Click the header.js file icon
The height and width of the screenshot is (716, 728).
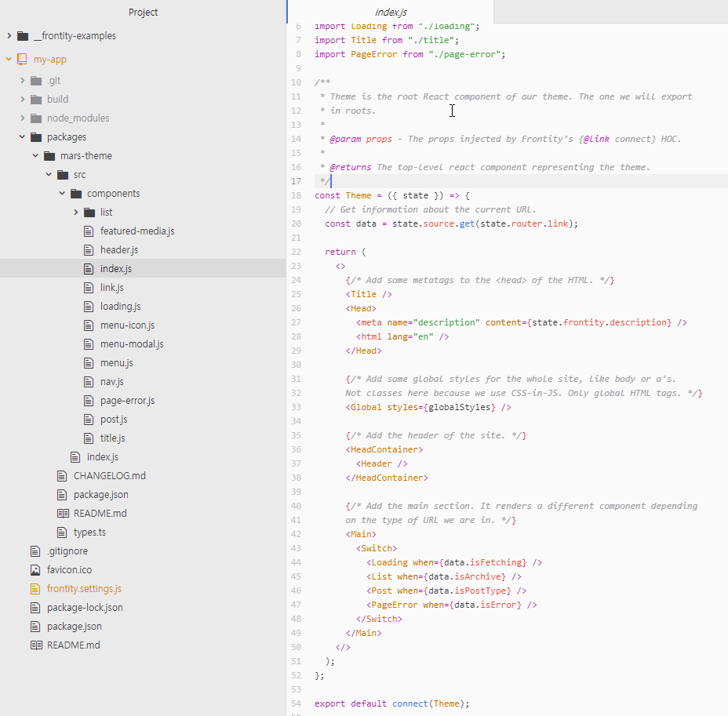click(x=89, y=250)
